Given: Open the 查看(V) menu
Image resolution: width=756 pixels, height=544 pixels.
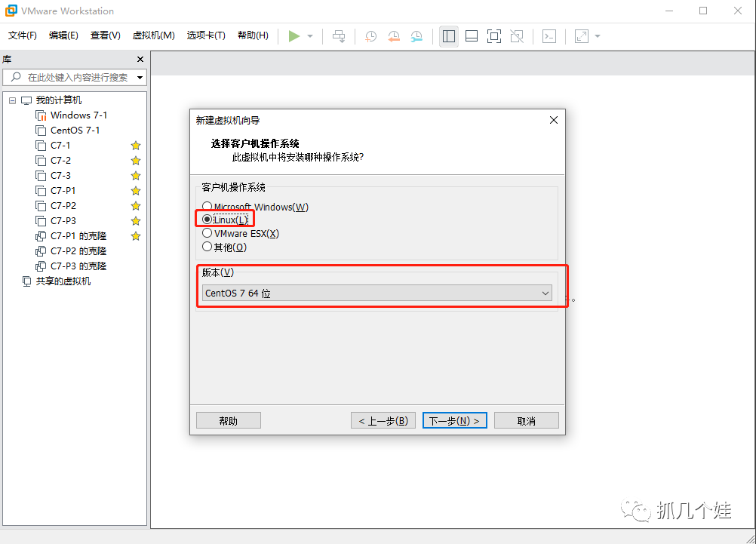Looking at the screenshot, I should 105,35.
